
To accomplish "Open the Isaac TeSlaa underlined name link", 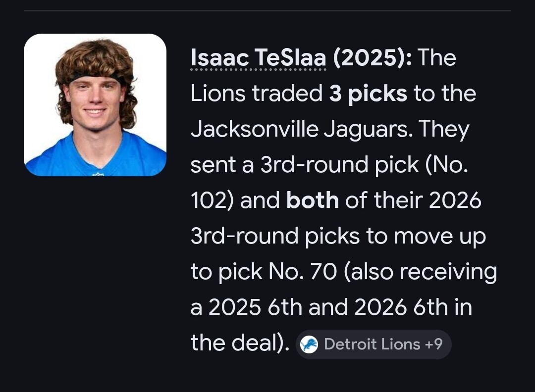I will click(258, 58).
